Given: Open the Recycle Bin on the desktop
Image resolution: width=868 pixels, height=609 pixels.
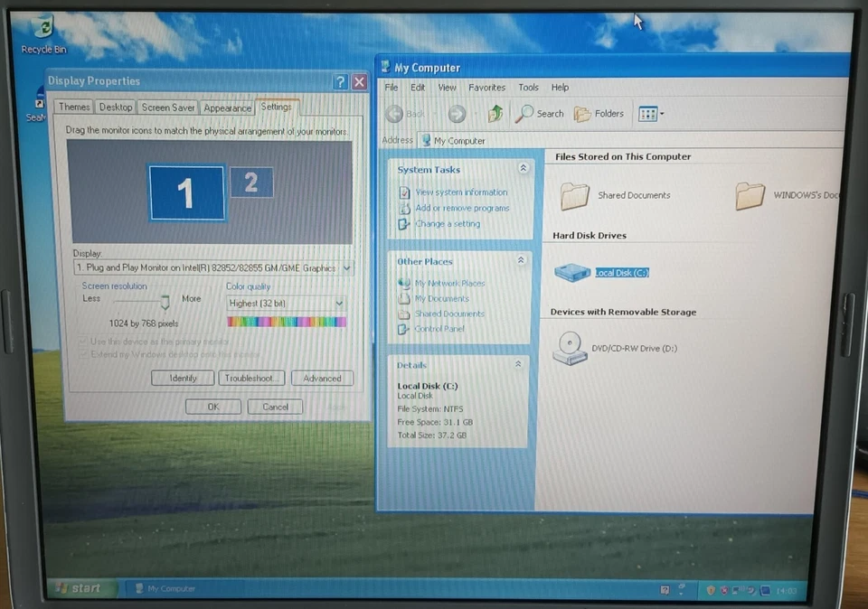Looking at the screenshot, I should point(42,27).
